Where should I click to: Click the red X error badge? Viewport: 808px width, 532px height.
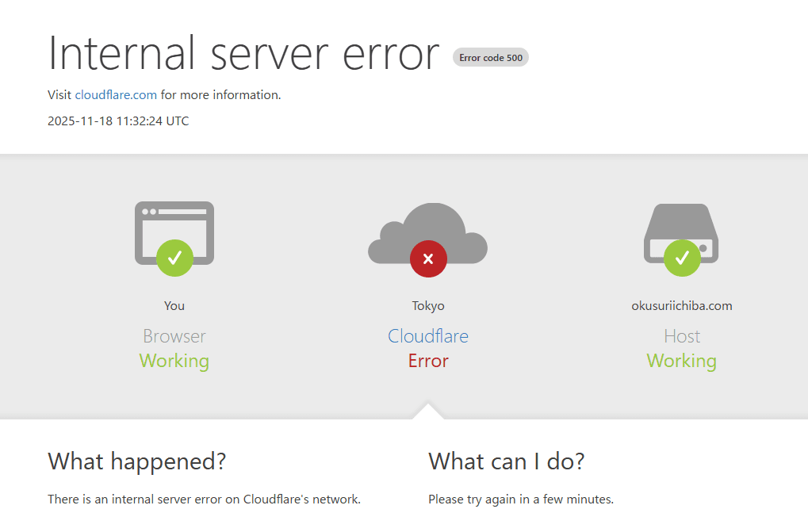[x=428, y=258]
